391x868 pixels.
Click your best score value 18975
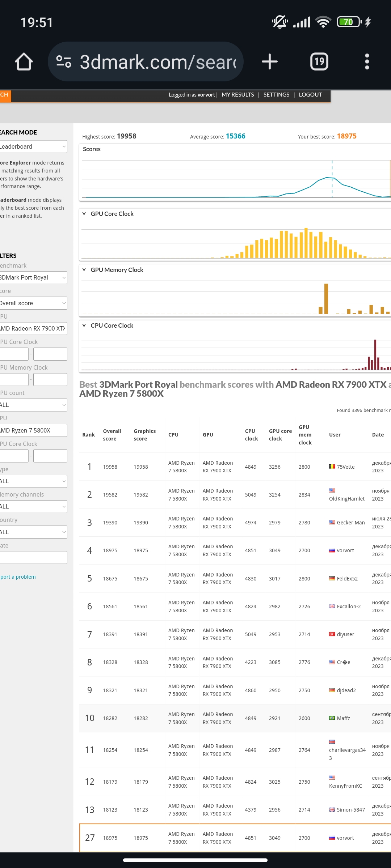click(346, 136)
